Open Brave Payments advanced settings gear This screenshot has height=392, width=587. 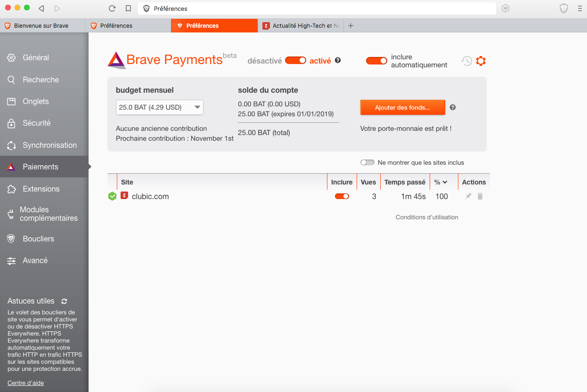pos(481,61)
